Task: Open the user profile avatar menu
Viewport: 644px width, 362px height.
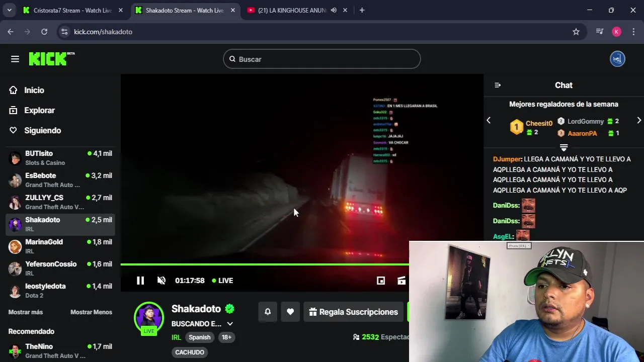Action: click(617, 59)
